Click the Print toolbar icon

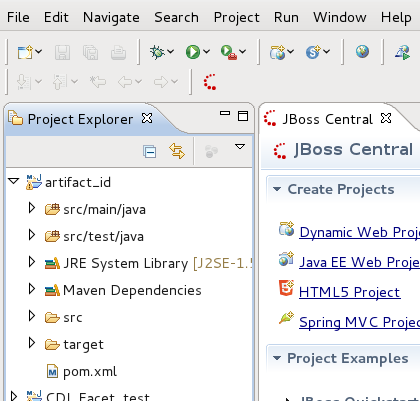118,52
